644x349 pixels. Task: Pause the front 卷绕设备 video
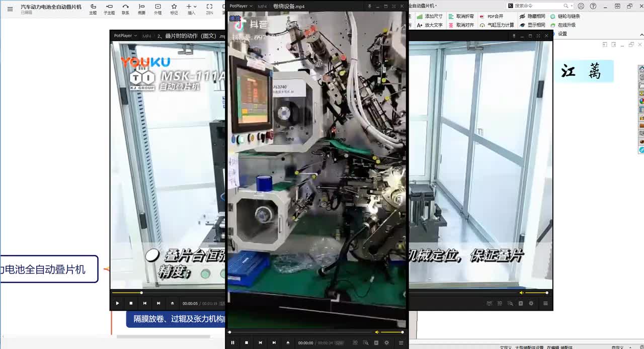point(232,342)
